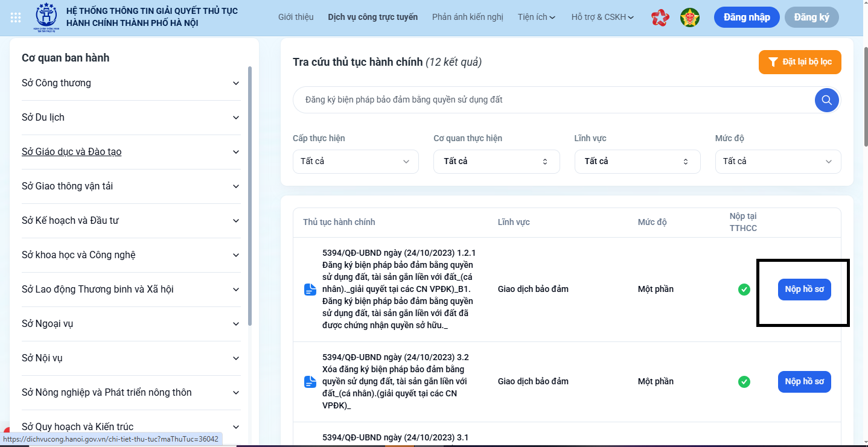Image resolution: width=868 pixels, height=447 pixels.
Task: Click Nộp hồ sơ for first procedure
Action: 804,290
